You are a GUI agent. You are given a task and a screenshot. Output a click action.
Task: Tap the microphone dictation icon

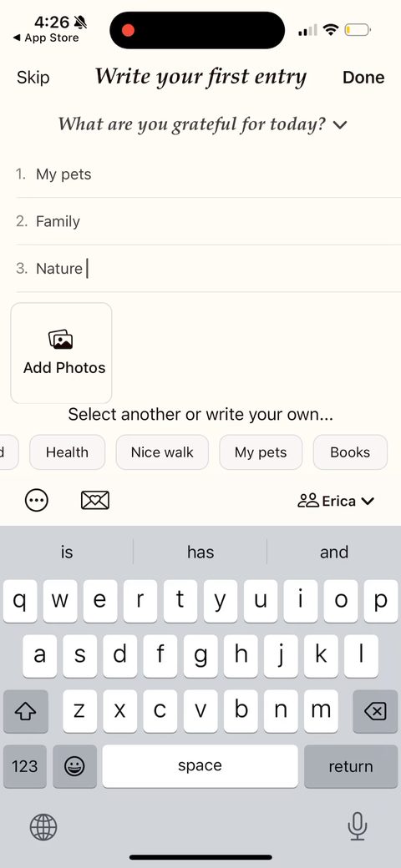pos(358,827)
